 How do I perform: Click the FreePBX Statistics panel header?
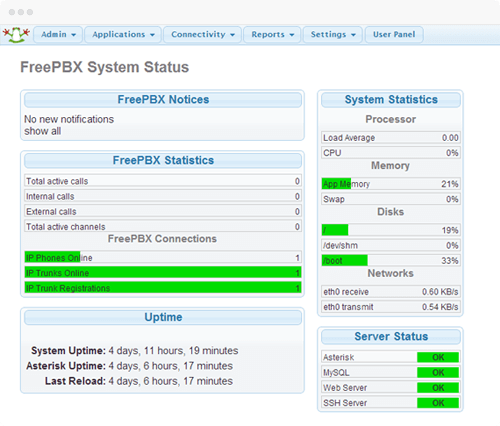click(x=163, y=161)
